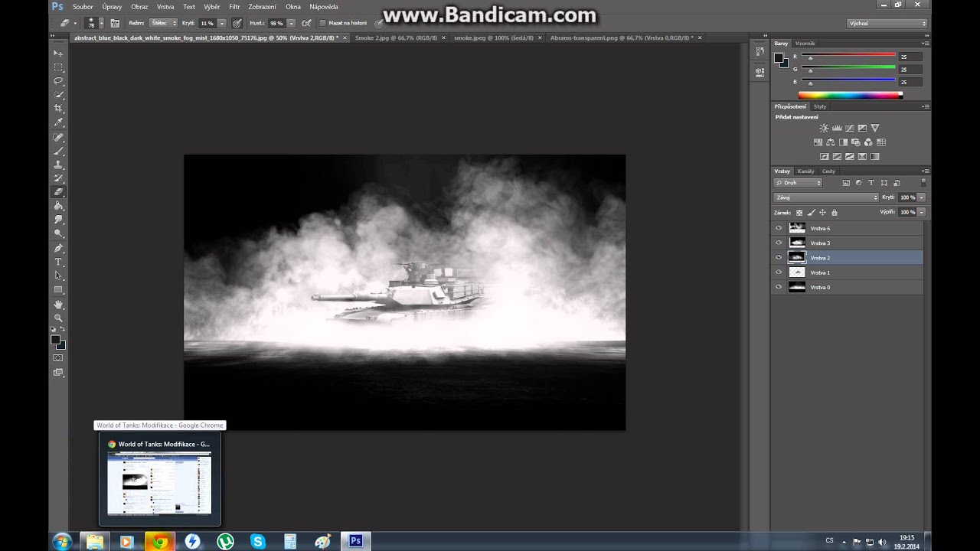Click the red (R) color slider
Viewport: 980px width, 551px height.
tap(848, 57)
